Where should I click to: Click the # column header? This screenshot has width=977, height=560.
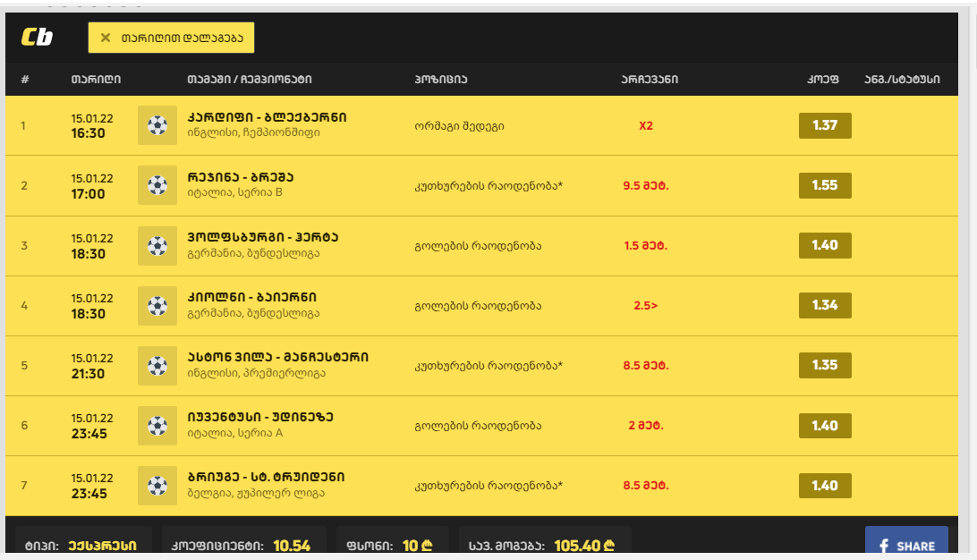pyautogui.click(x=25, y=79)
